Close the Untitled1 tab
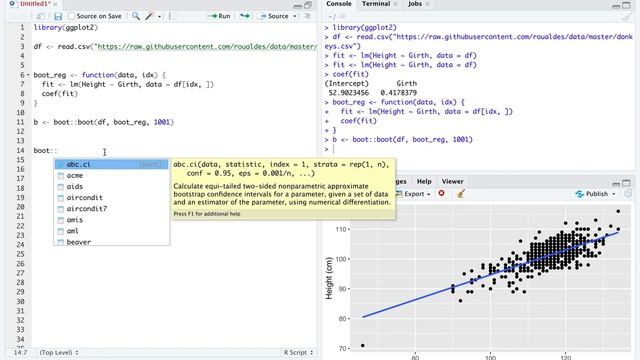640x360 pixels. [x=55, y=4]
